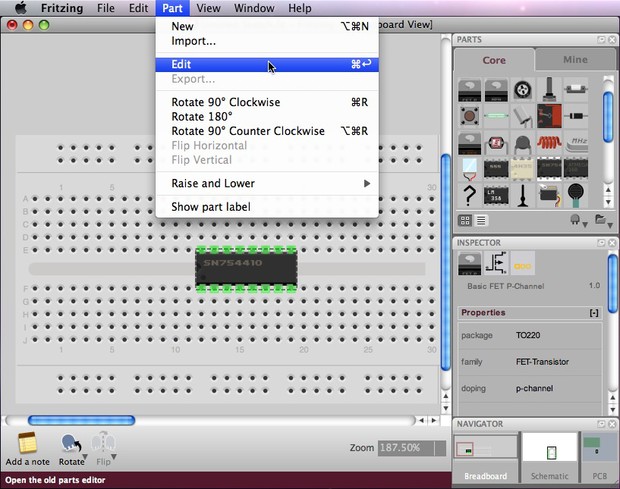Click the TO220 package value

pos(528,335)
